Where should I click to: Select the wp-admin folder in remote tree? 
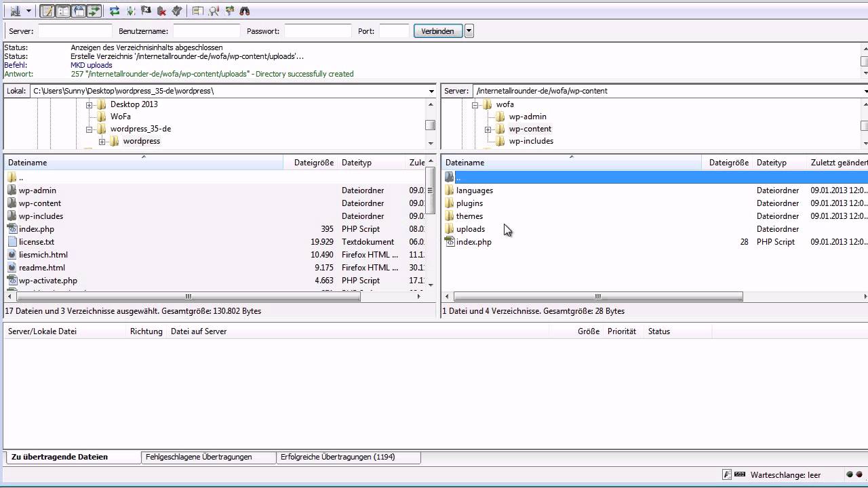point(528,117)
